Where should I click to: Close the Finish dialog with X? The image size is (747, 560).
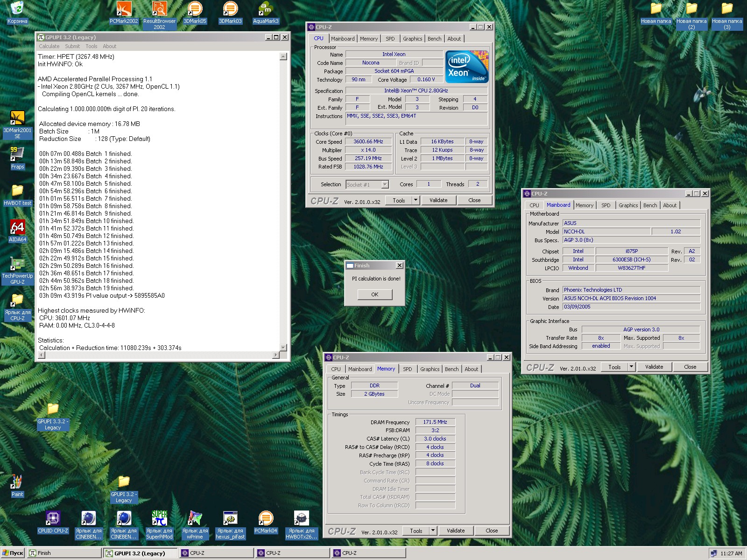[x=400, y=266]
